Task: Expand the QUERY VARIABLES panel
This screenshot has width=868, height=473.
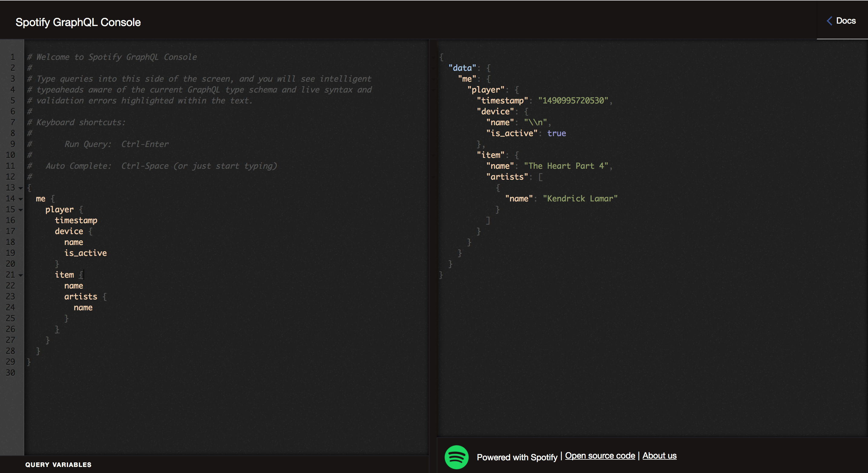Action: pyautogui.click(x=58, y=465)
